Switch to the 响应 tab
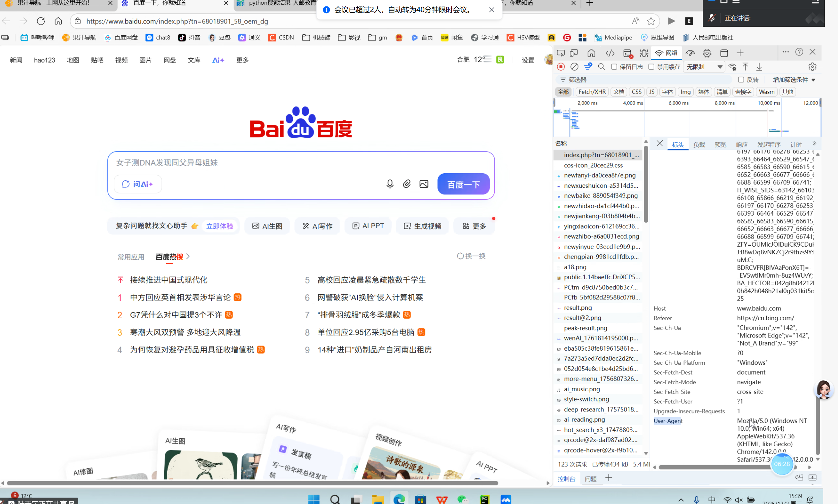Viewport: 840px width, 504px height. 743,145
